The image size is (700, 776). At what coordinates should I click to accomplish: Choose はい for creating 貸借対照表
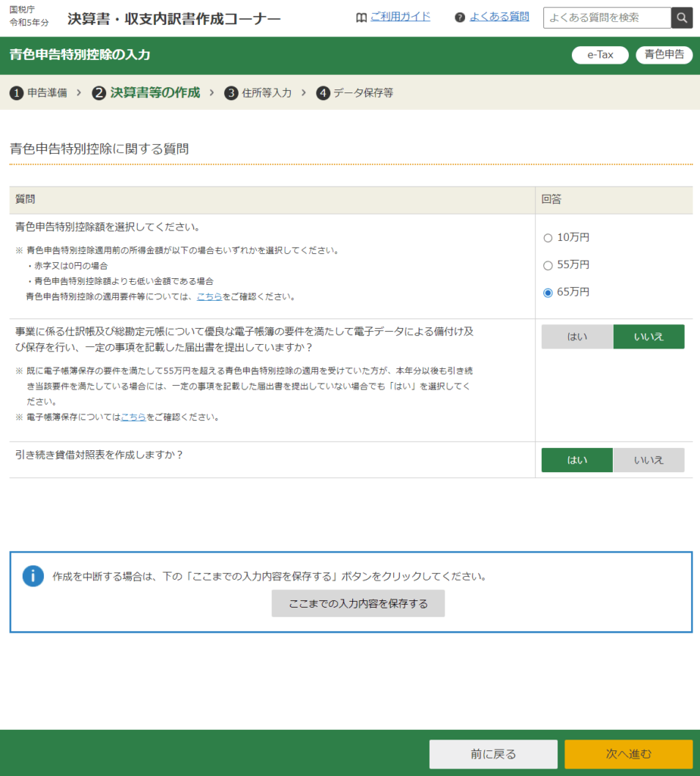577,460
